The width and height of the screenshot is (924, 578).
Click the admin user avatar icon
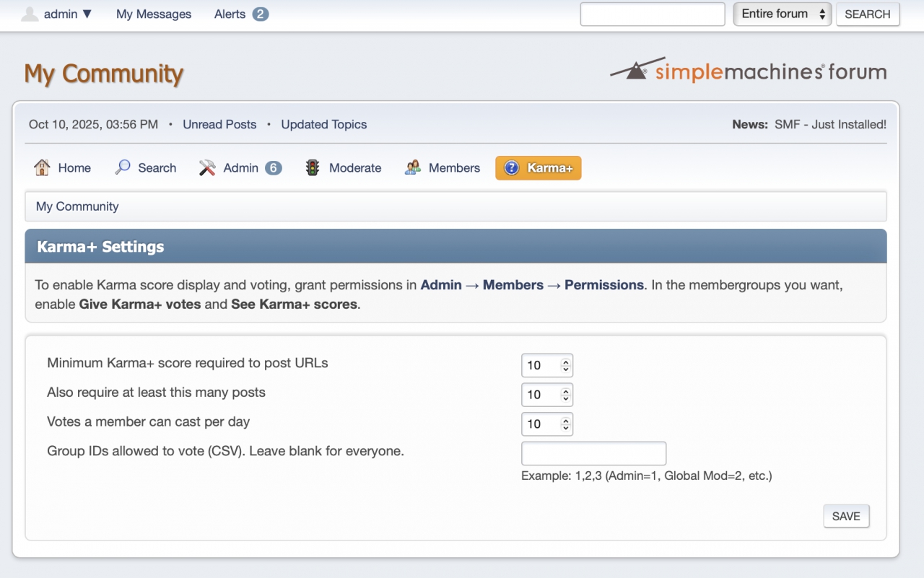tap(30, 14)
